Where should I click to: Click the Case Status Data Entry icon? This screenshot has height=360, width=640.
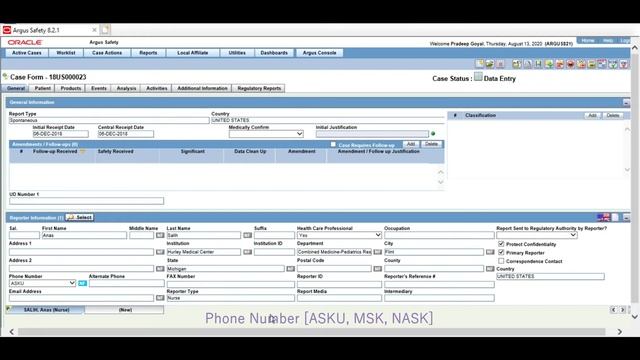tap(478, 76)
